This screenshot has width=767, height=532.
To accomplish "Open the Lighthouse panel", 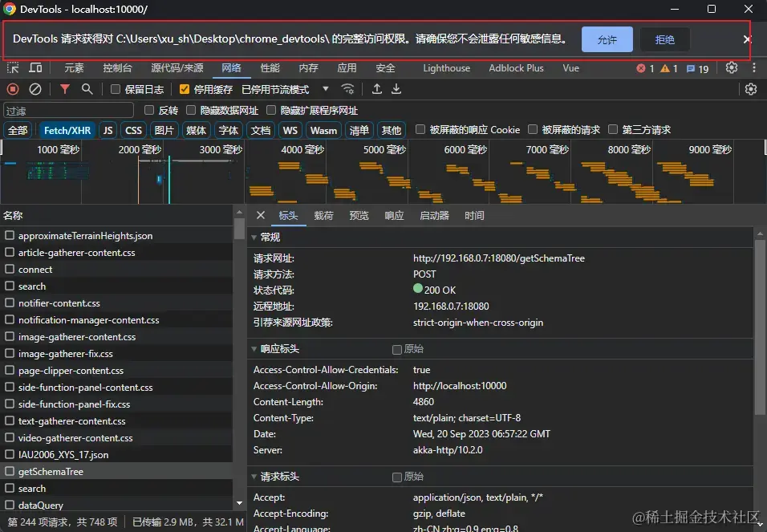I will (x=447, y=68).
